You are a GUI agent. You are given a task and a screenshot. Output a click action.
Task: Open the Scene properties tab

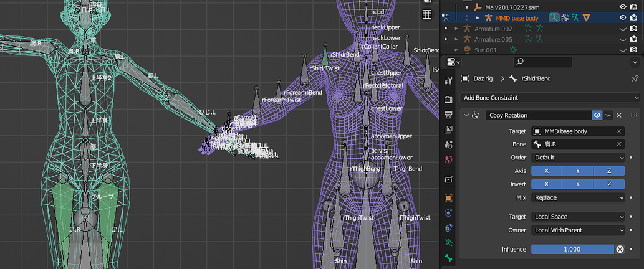coord(448,144)
